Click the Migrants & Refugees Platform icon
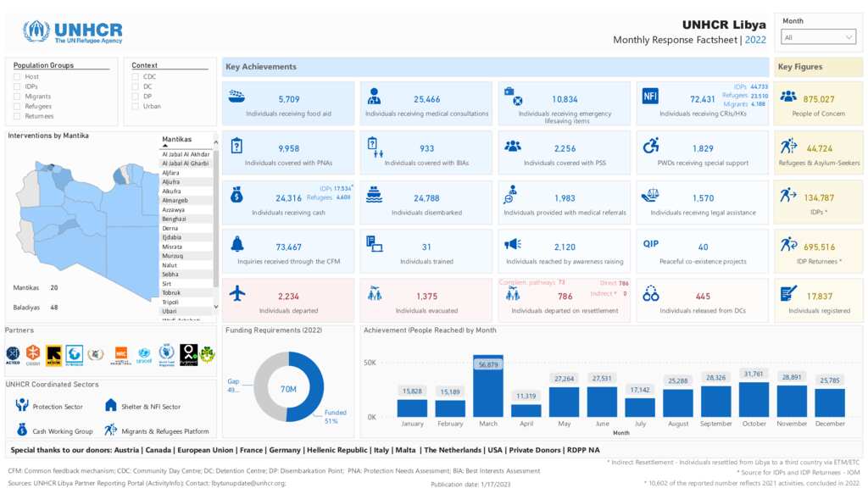 pos(111,430)
